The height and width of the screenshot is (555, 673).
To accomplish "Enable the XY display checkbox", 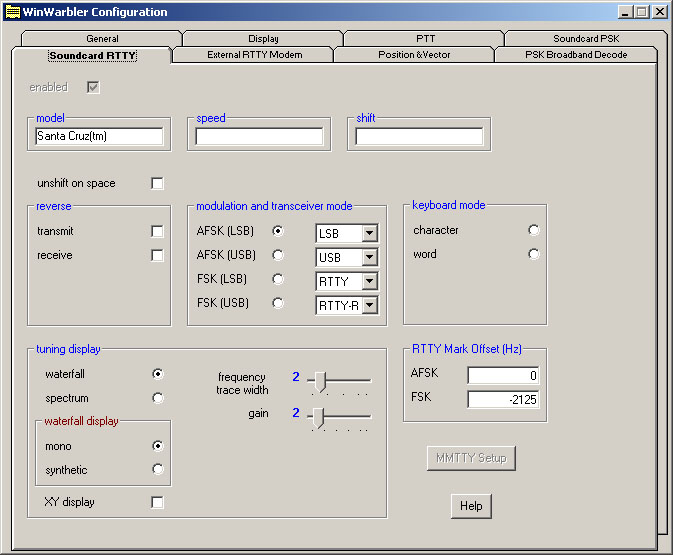I will (157, 502).
